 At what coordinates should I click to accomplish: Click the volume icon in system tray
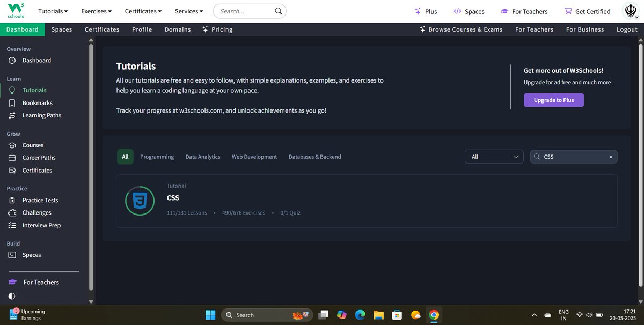pyautogui.click(x=590, y=315)
